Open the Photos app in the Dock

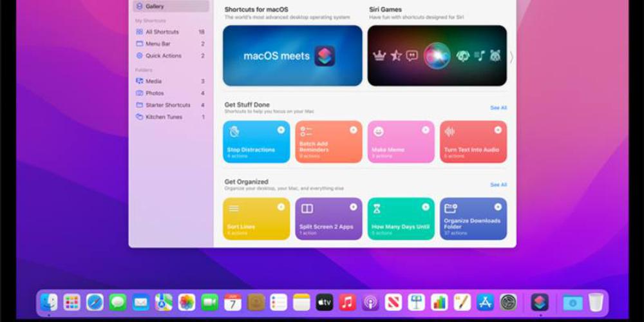pyautogui.click(x=187, y=302)
